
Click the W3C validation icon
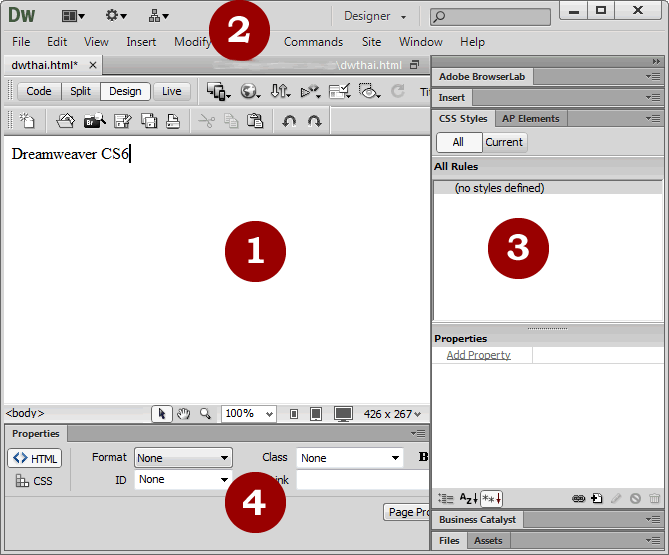point(310,91)
